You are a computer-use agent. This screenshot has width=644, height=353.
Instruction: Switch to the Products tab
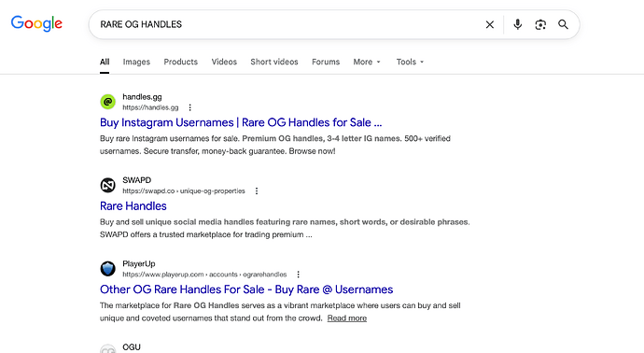(181, 62)
